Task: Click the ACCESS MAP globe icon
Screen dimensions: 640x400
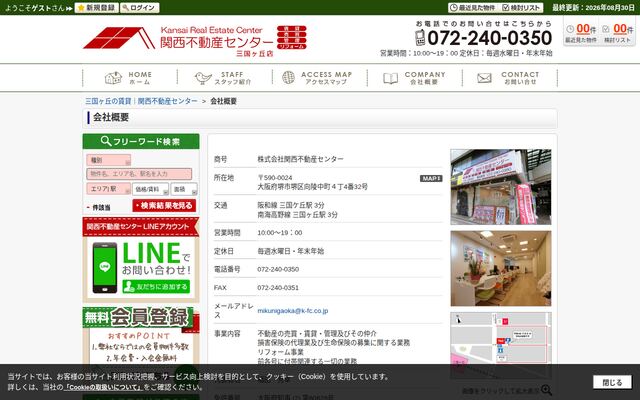Action: coord(288,78)
